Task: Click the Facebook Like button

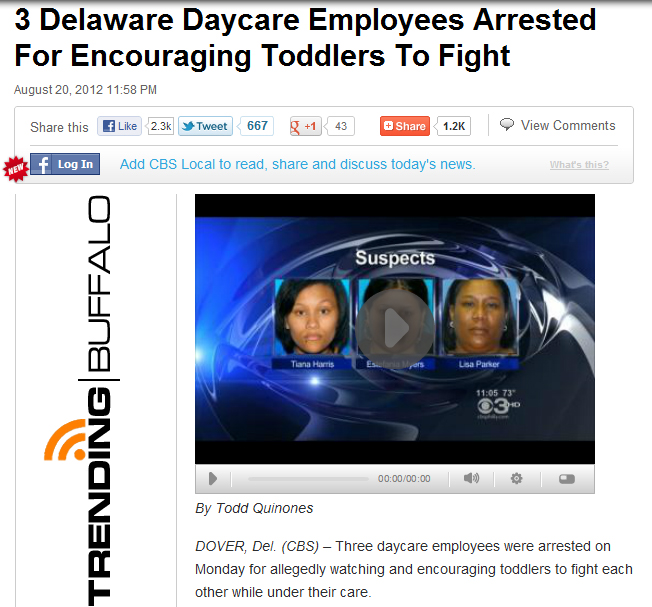Action: (x=119, y=126)
